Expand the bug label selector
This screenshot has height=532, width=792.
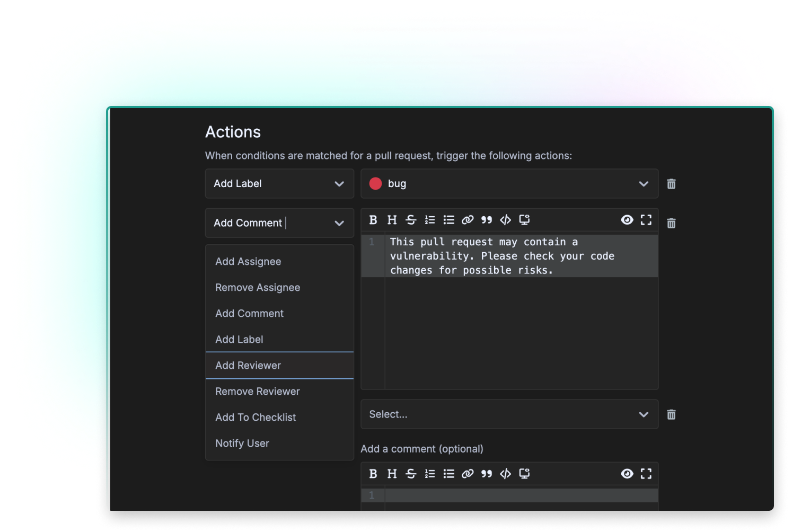pyautogui.click(x=643, y=184)
